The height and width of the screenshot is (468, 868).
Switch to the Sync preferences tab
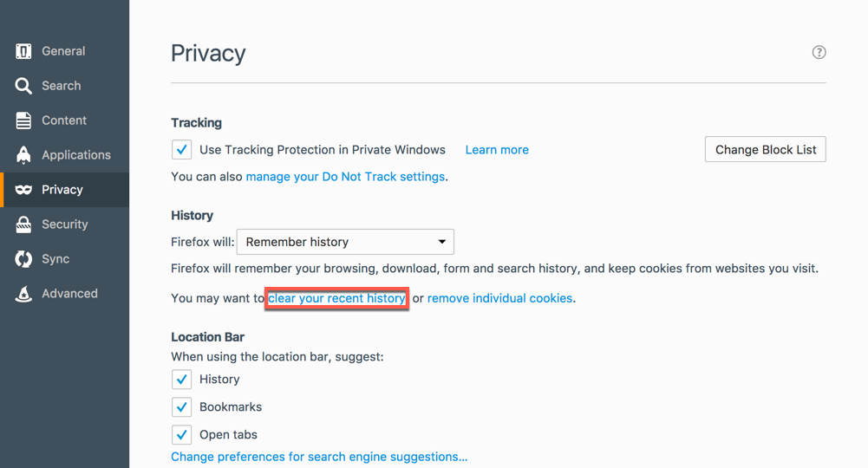(55, 259)
